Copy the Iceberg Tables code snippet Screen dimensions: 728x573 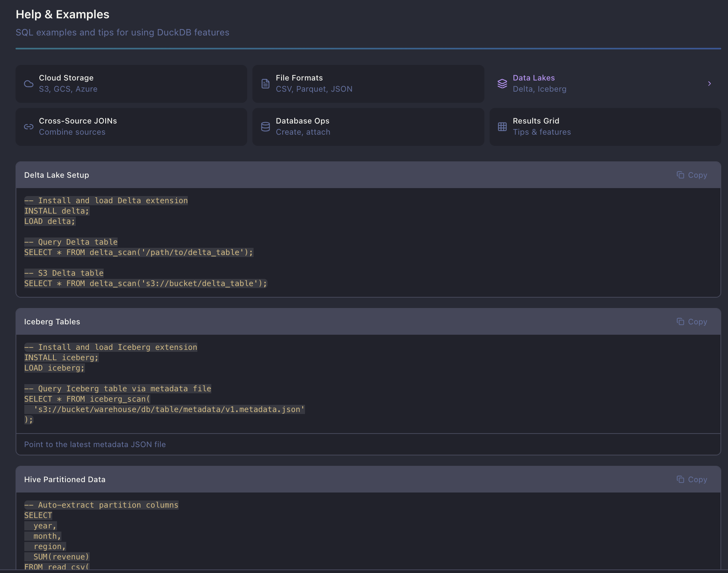coord(692,322)
